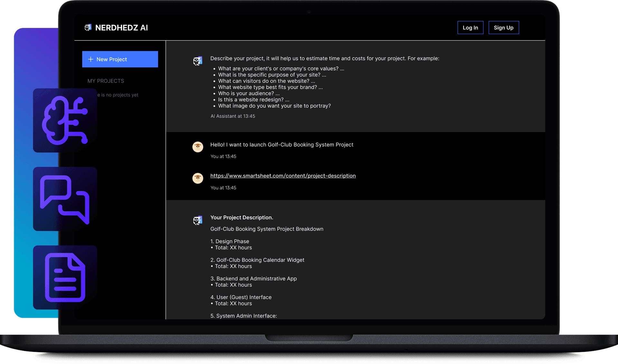Screen dimensions: 618x364
Task: Click the document file icon tile
Action: 65,278
